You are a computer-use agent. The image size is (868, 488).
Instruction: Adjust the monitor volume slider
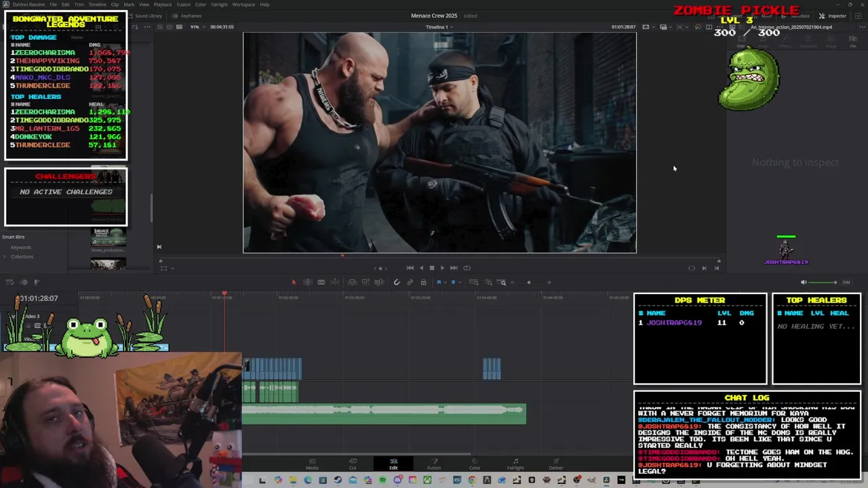824,282
